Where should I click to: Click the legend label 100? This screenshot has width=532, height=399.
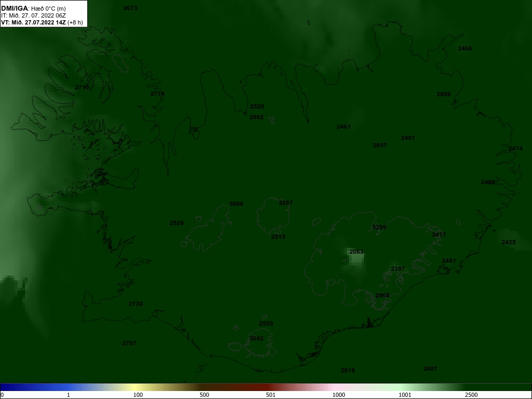[x=138, y=395]
